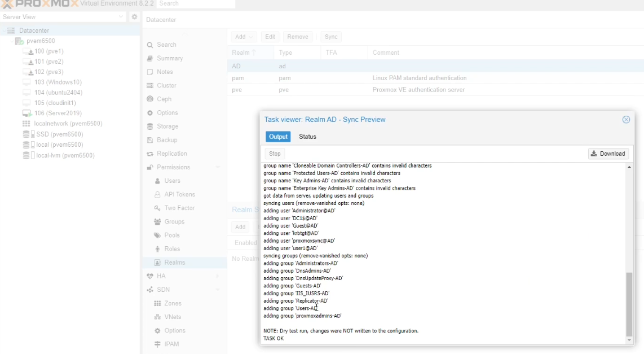Download the sync preview task log

pos(608,154)
